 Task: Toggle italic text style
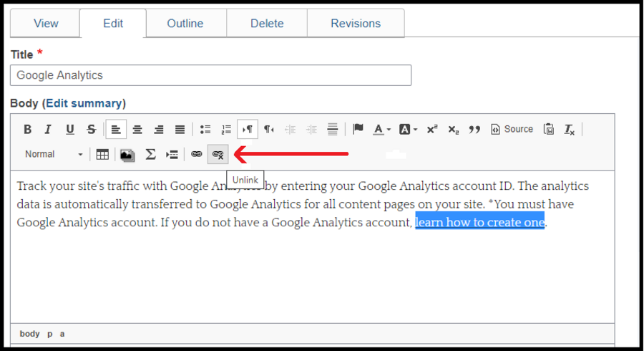49,130
